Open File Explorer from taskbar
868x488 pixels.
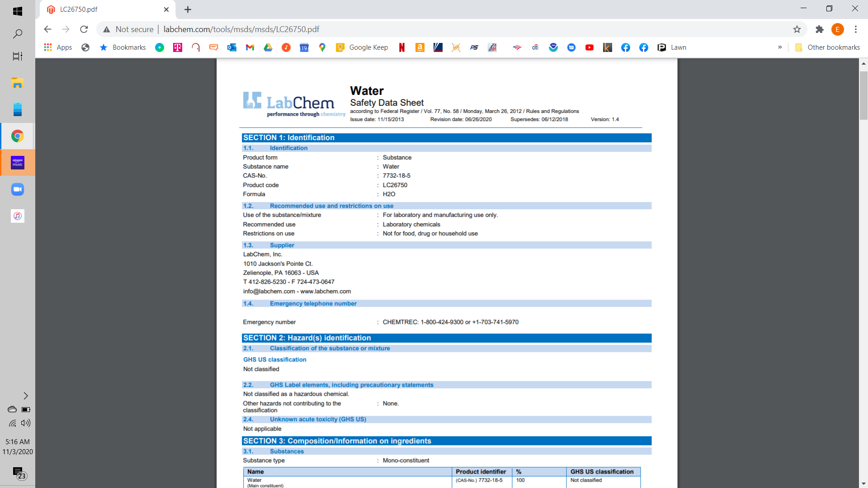click(x=18, y=83)
